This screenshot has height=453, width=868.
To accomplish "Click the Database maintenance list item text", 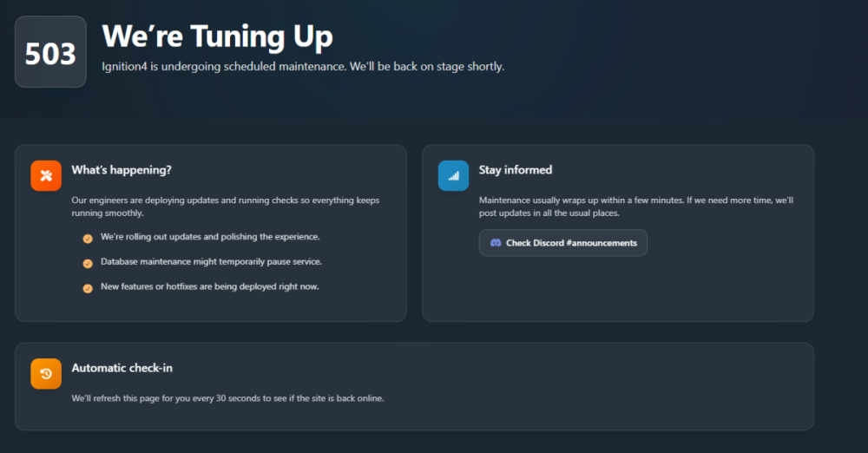I will [x=211, y=261].
